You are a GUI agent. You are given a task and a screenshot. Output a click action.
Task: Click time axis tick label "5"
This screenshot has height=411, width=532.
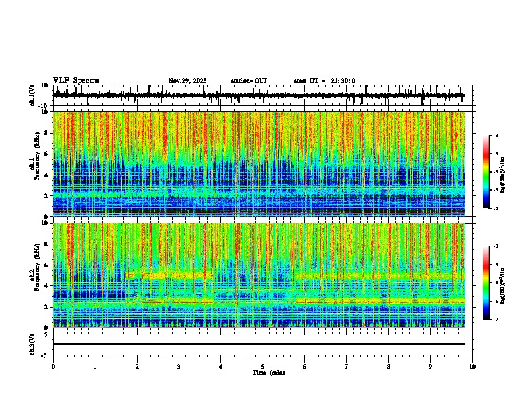(x=263, y=367)
